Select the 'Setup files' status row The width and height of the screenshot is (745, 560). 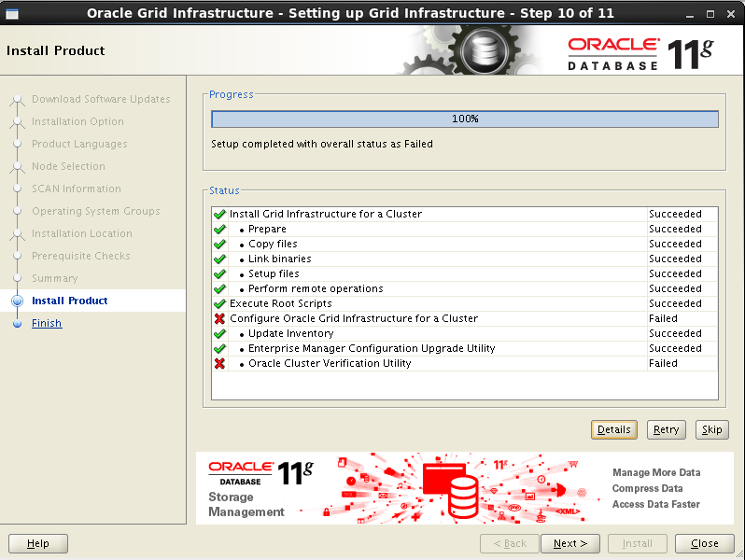tap(464, 274)
